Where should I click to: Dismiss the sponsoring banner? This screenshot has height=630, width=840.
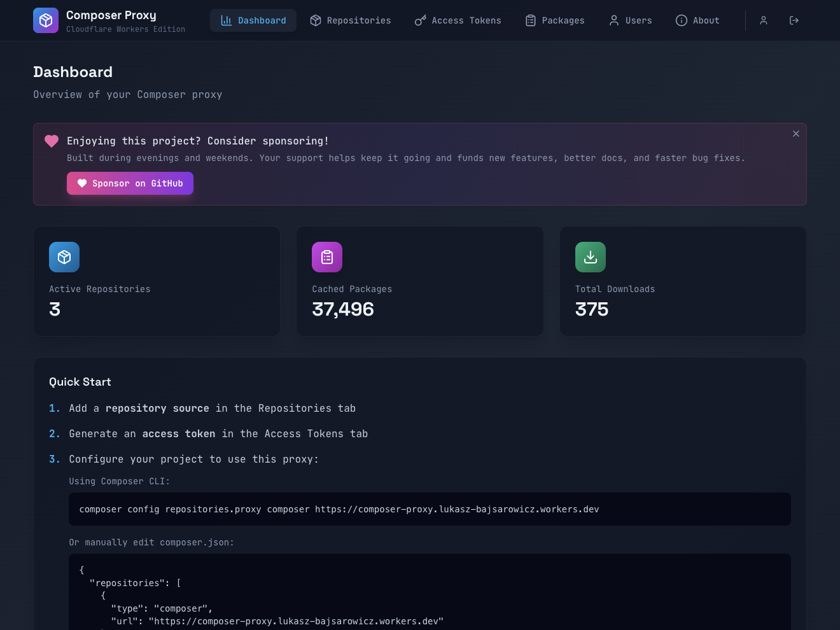point(796,134)
